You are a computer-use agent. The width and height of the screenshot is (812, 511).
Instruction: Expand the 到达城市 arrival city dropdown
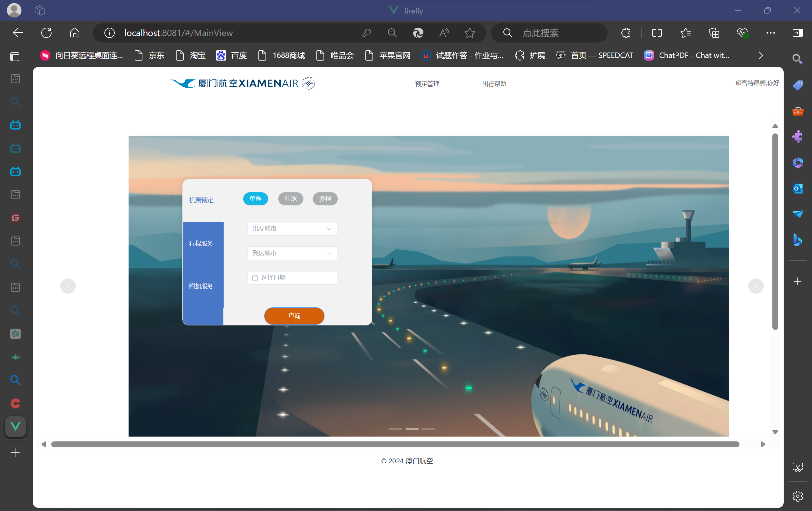tap(292, 253)
